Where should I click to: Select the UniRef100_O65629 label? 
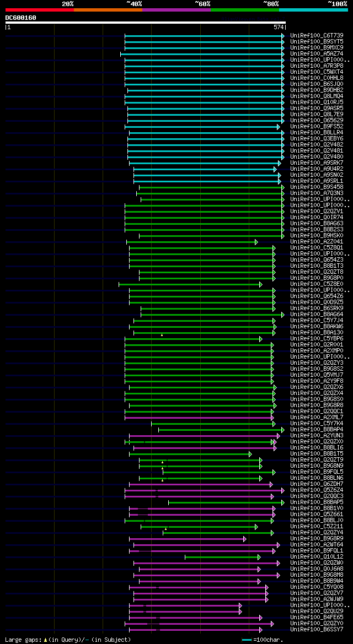click(x=317, y=120)
